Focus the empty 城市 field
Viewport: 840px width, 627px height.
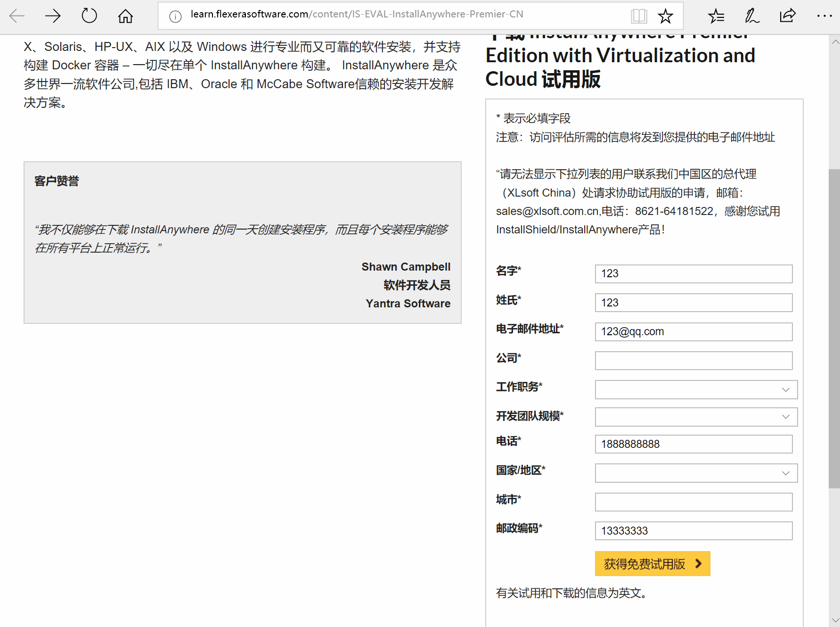point(693,502)
